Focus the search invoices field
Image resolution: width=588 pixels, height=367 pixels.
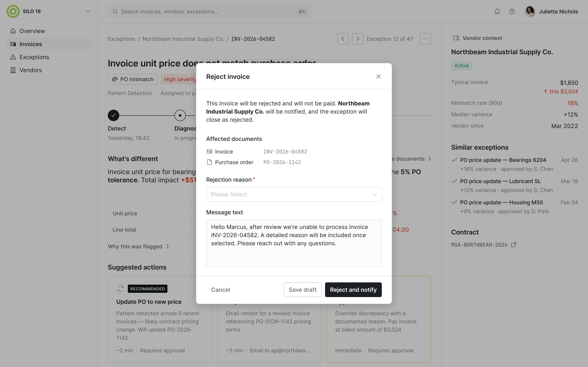point(210,11)
